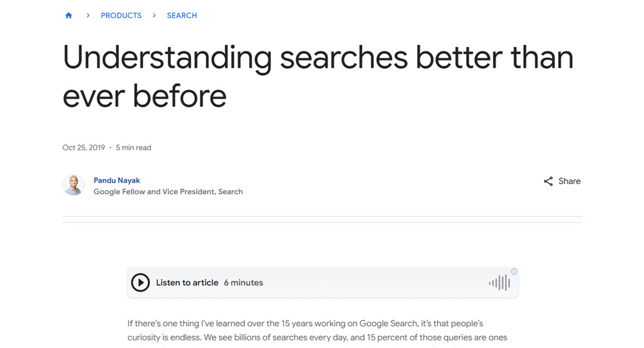The height and width of the screenshot is (348, 644).
Task: Click the paragraph line starting 'curiosity is endless'
Action: 317,337
